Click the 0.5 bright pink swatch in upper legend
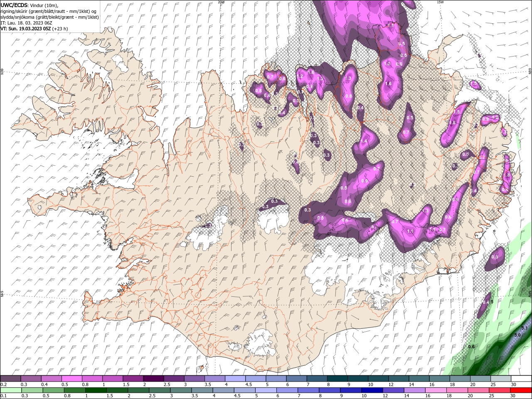 pyautogui.click(x=71, y=379)
